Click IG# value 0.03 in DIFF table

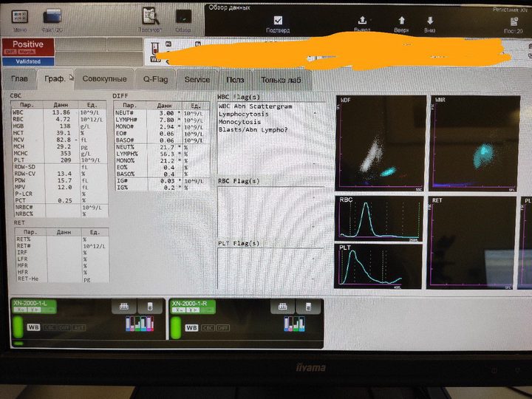click(167, 181)
